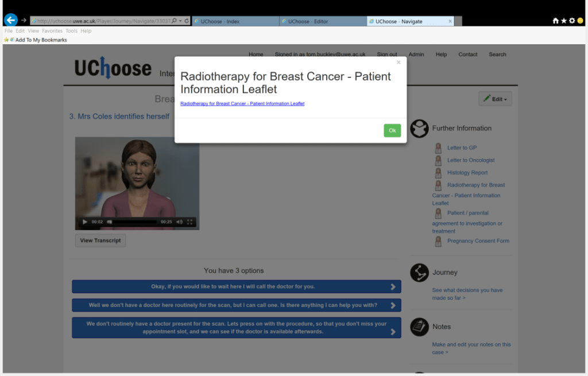Click the View Transcript button
588x376 pixels.
click(x=100, y=241)
